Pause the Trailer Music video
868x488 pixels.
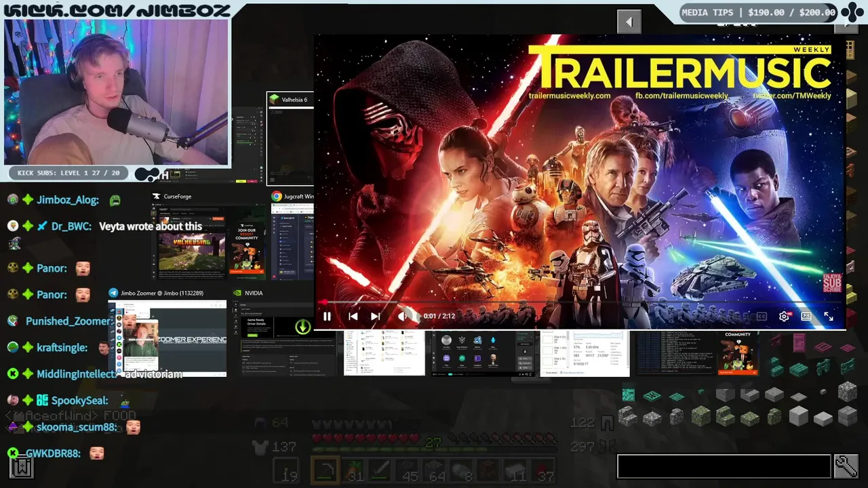(327, 317)
